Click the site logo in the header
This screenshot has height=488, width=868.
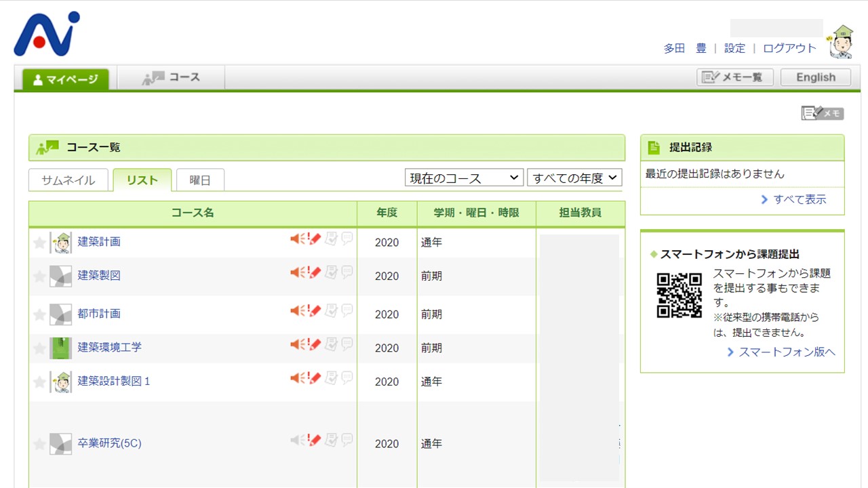[47, 34]
